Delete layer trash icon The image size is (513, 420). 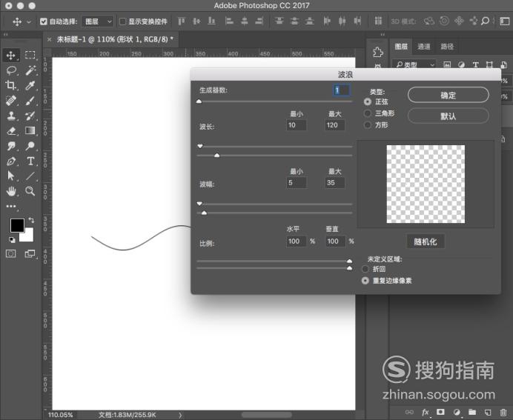point(503,412)
